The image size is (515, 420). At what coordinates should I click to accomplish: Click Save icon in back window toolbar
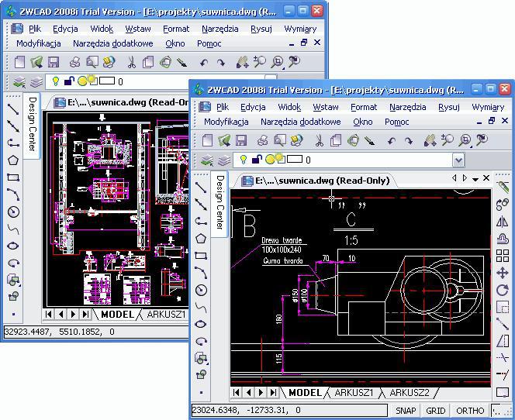pyautogui.click(x=54, y=62)
